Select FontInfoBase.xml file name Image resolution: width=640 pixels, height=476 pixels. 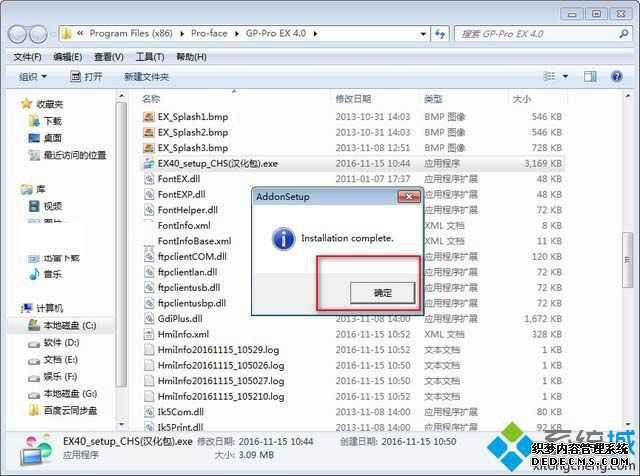tap(194, 241)
